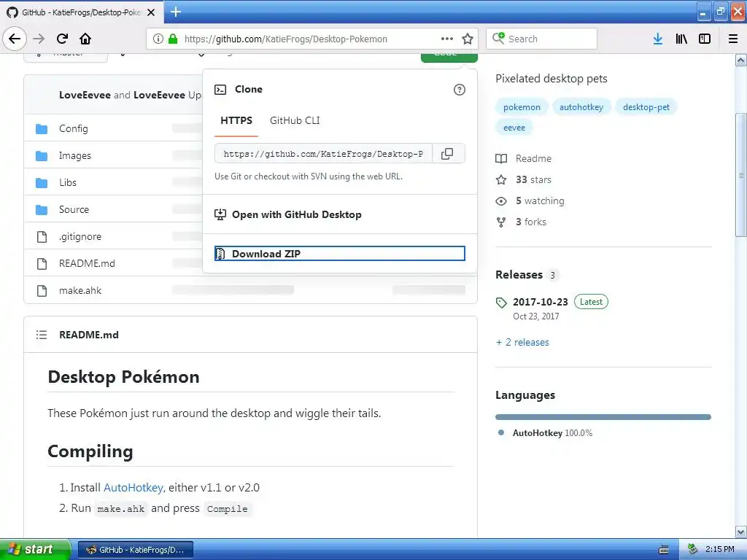Screen dimensions: 747x560
Task: Switch to GitHub CLI tab
Action: [x=295, y=120]
